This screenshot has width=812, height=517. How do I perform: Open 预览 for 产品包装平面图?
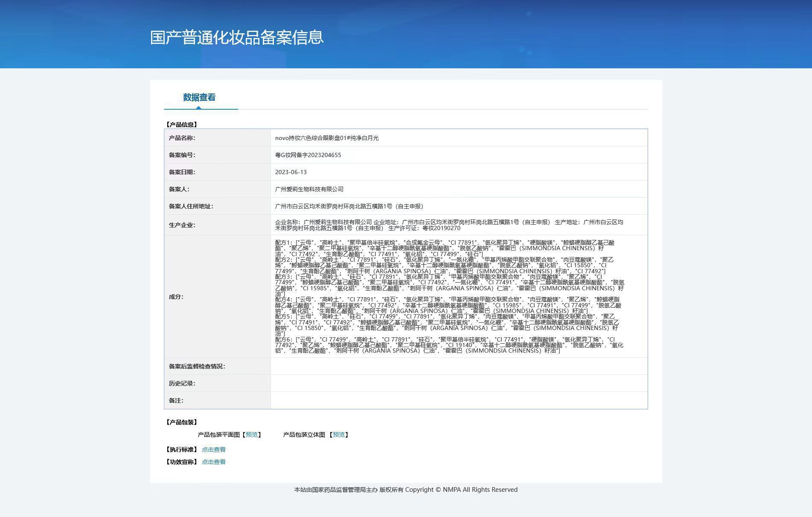point(252,435)
